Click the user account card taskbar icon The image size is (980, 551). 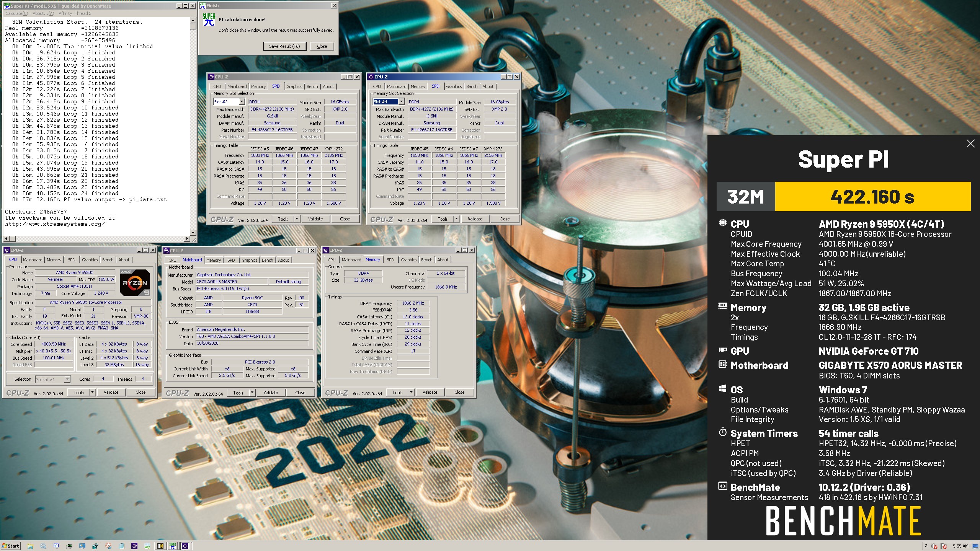tap(82, 546)
